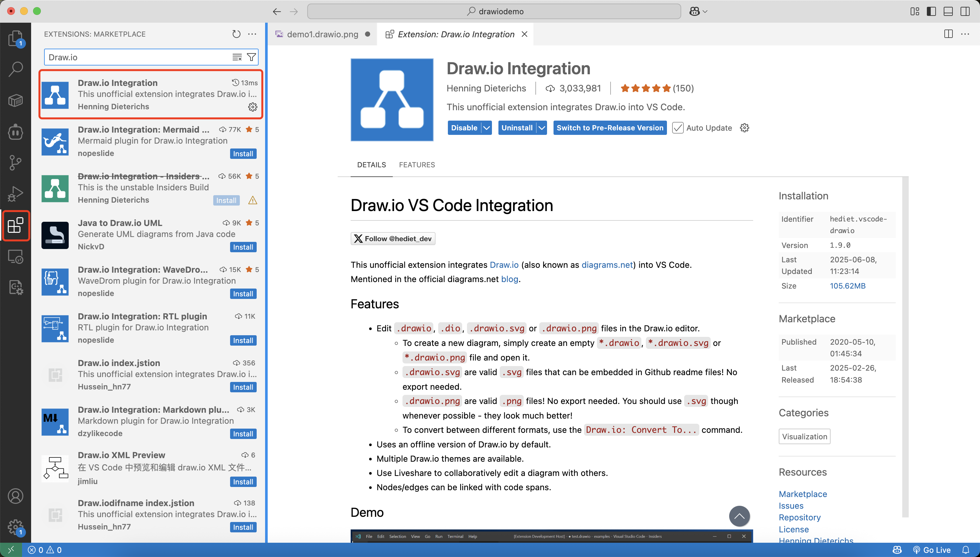
Task: Expand the Uninstall dropdown arrow
Action: pos(542,128)
